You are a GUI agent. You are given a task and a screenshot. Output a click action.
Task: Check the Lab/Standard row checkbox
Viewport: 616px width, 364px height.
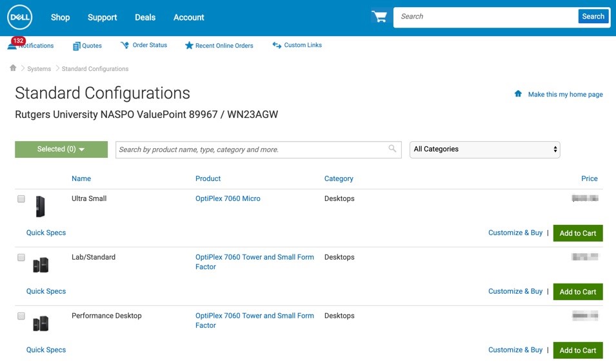pos(21,257)
